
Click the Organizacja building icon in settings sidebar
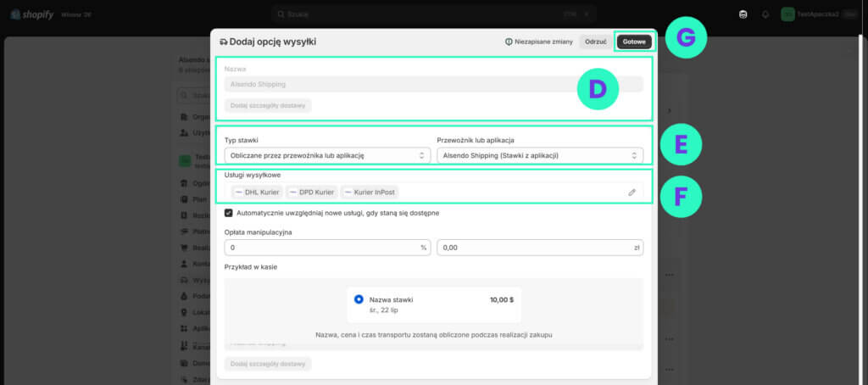pyautogui.click(x=184, y=117)
